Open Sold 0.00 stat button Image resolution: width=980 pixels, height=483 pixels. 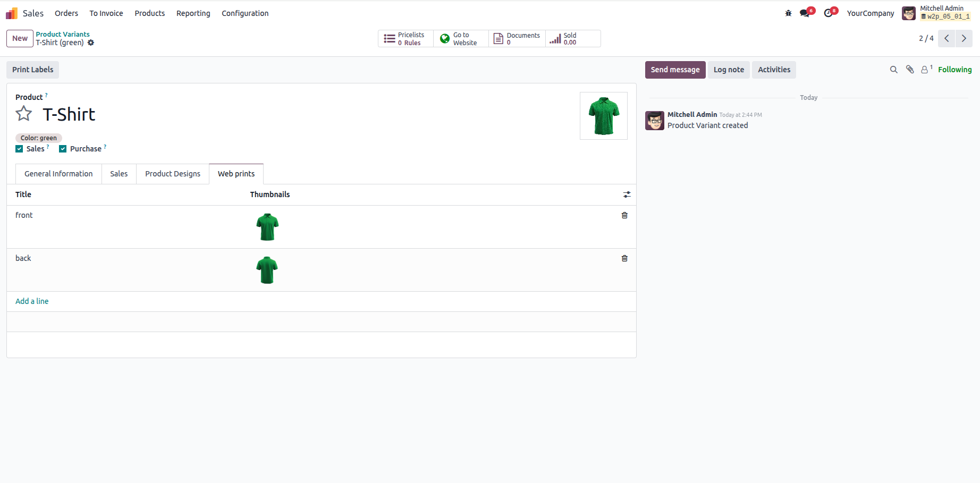click(573, 39)
